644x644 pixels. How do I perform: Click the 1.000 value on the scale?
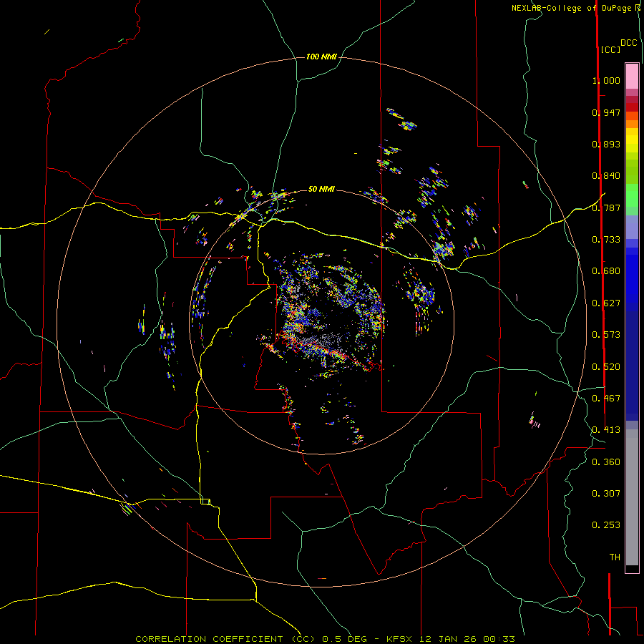pyautogui.click(x=606, y=80)
